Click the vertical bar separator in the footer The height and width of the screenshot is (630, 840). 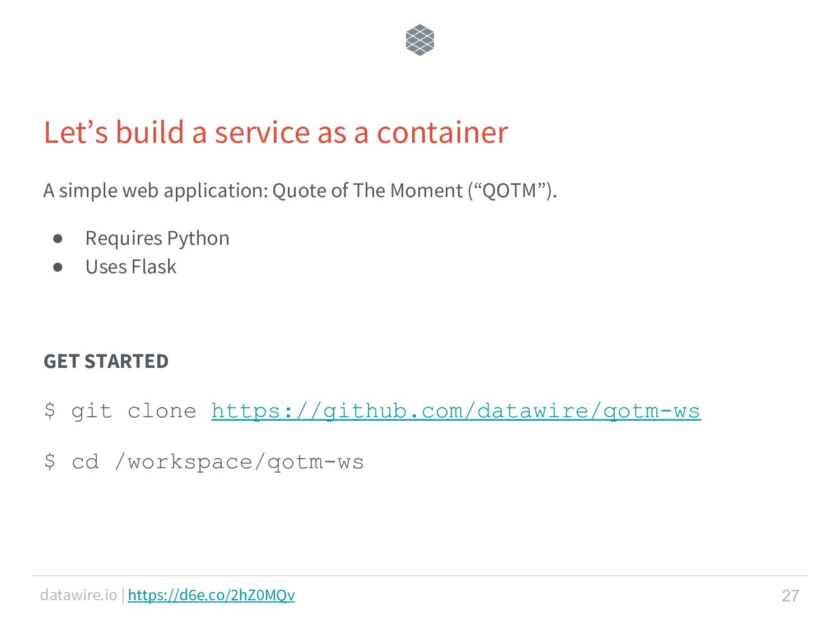click(x=123, y=595)
